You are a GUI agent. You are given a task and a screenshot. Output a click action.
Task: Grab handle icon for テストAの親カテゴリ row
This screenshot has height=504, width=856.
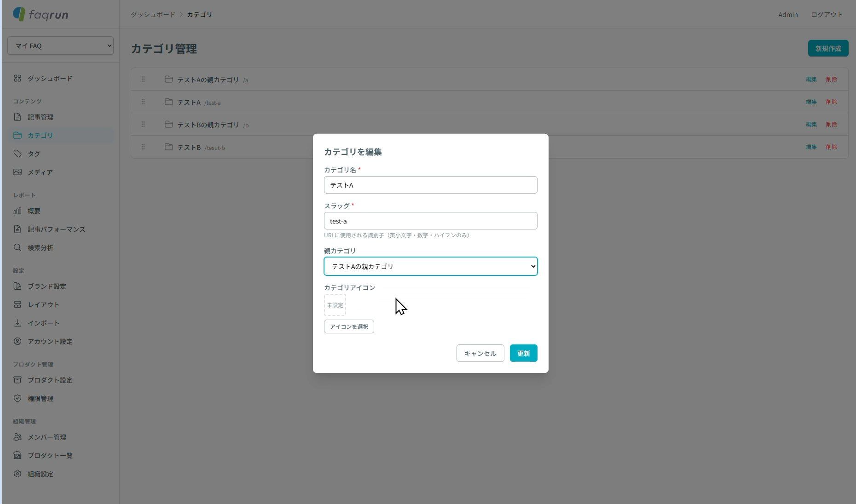point(143,79)
